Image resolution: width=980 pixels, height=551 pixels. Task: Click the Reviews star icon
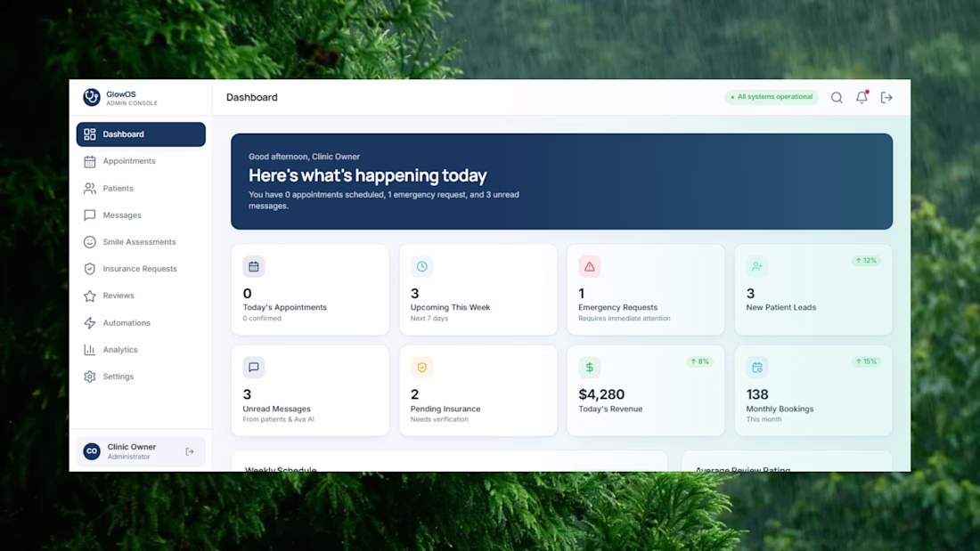(90, 296)
